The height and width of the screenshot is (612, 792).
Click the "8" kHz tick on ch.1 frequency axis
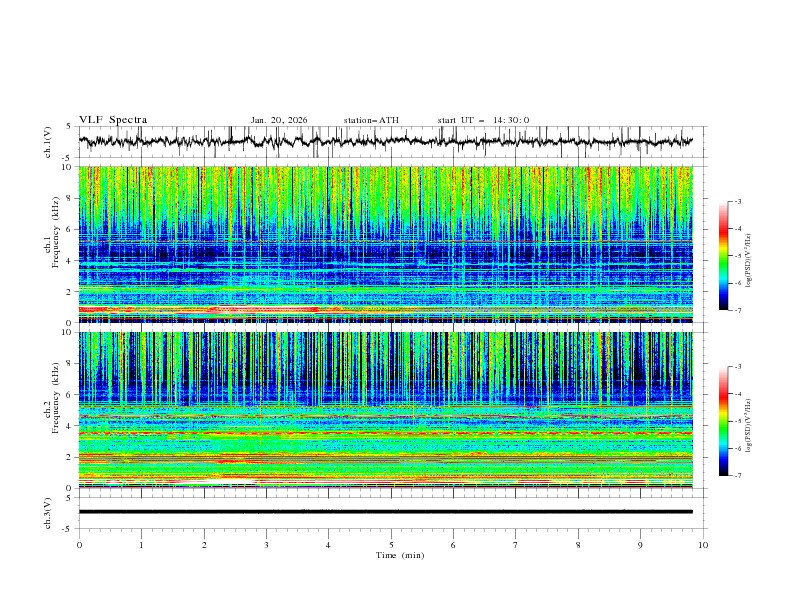(x=69, y=198)
